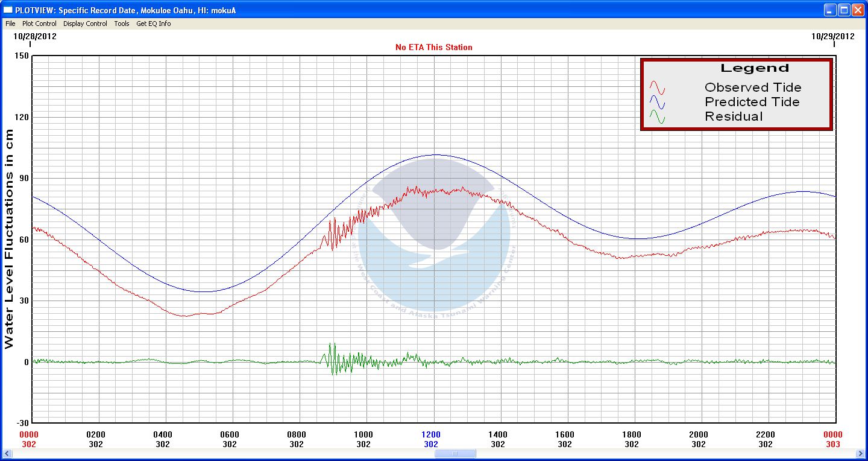Open the File menu
Viewport: 868px width, 461px height.
(10, 24)
